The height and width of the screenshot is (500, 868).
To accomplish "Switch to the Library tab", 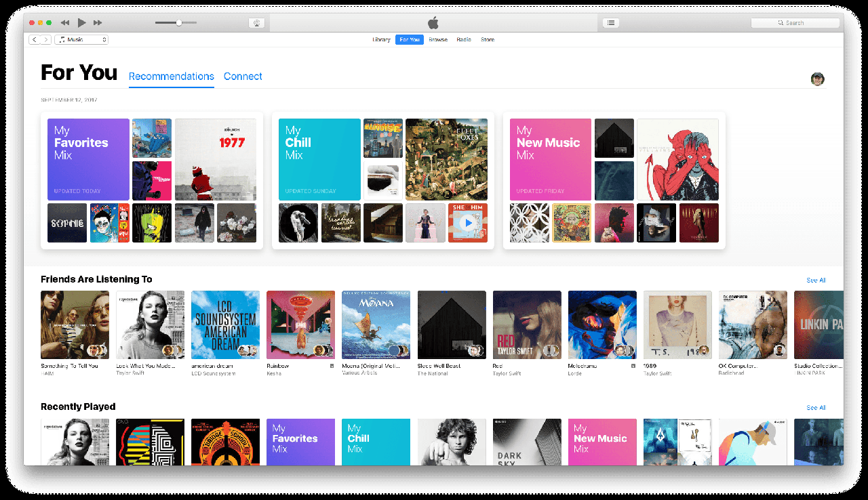I will tap(381, 39).
